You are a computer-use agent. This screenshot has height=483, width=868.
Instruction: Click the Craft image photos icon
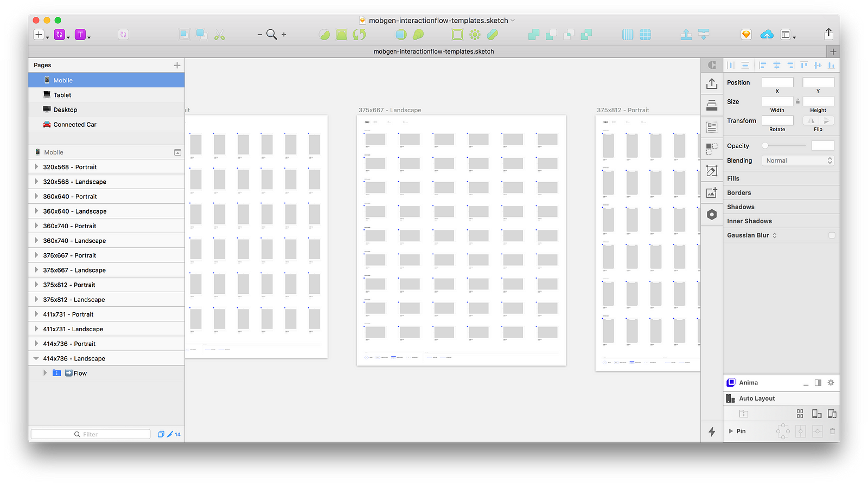712,193
